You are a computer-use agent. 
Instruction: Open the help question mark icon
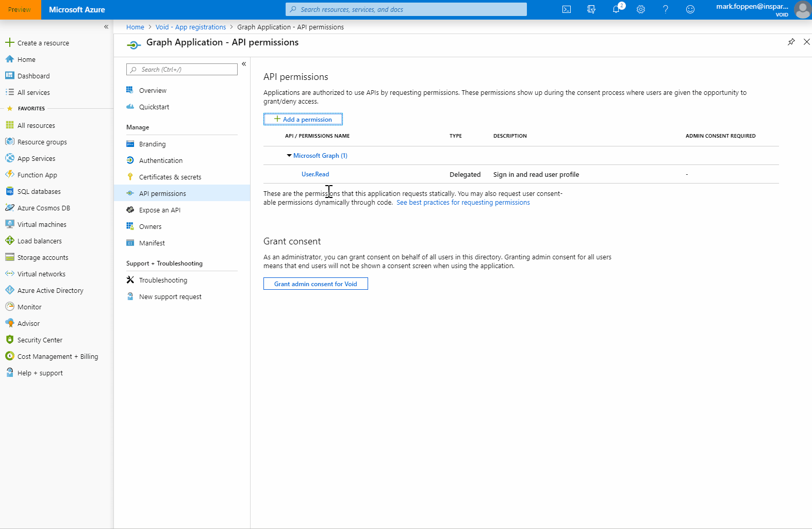(666, 9)
